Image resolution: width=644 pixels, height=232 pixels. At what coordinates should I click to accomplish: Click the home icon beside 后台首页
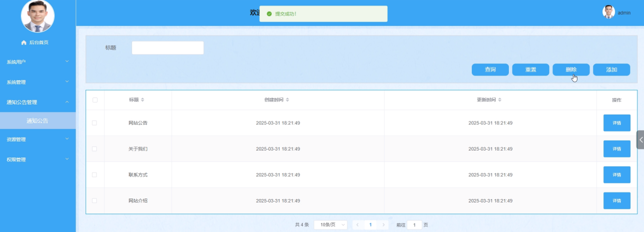[24, 42]
